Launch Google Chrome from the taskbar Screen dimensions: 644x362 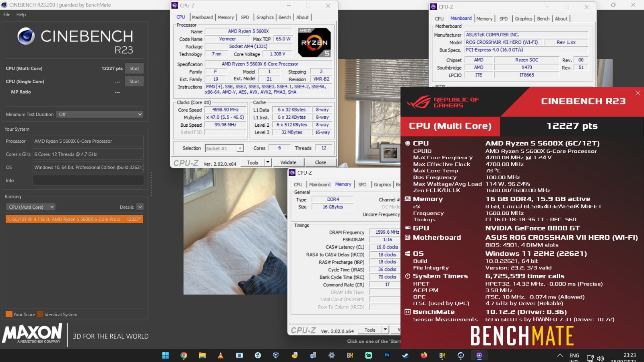[x=184, y=355]
